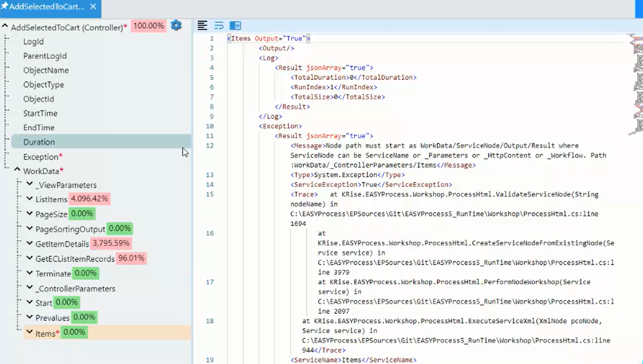Image resolution: width=643 pixels, height=364 pixels.
Task: Click the TotalSize element line in the editor
Action: pos(338,97)
